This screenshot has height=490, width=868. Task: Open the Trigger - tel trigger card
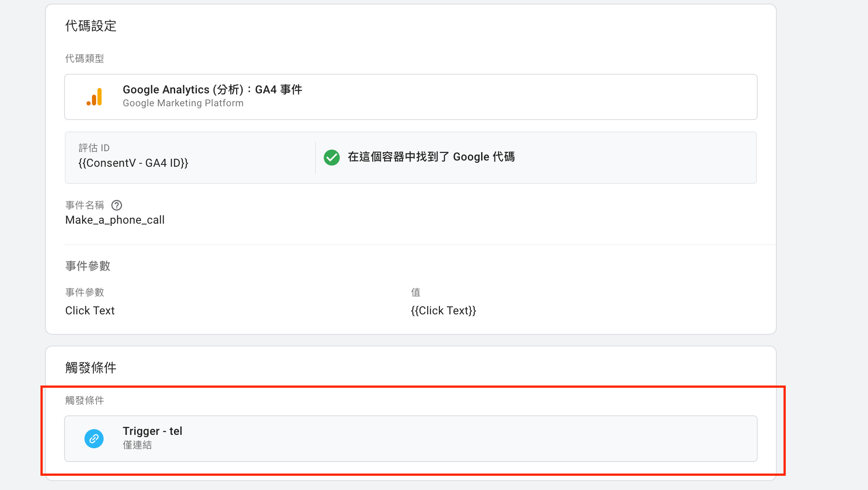pyautogui.click(x=411, y=438)
